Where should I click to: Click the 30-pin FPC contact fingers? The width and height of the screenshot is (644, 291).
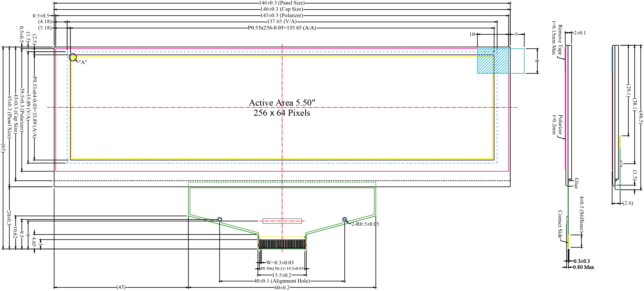(x=282, y=244)
